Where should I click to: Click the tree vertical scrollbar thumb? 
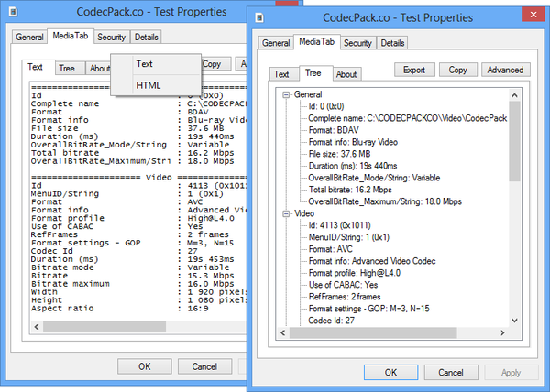[x=514, y=141]
